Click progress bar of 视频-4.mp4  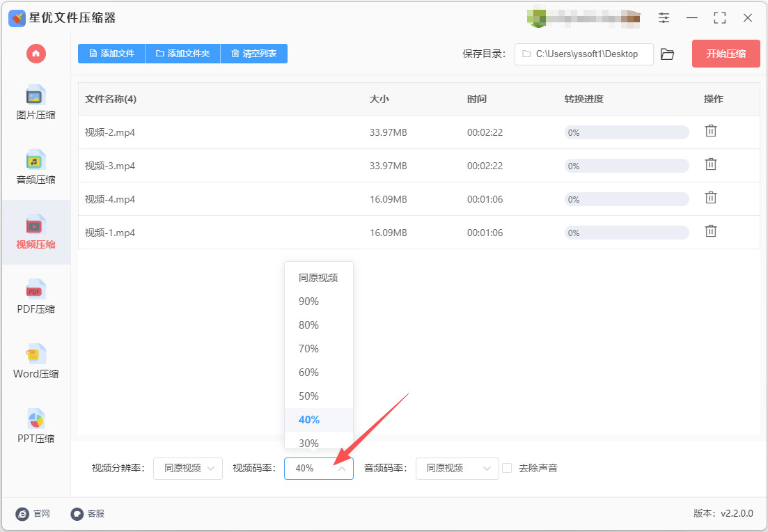pyautogui.click(x=627, y=199)
